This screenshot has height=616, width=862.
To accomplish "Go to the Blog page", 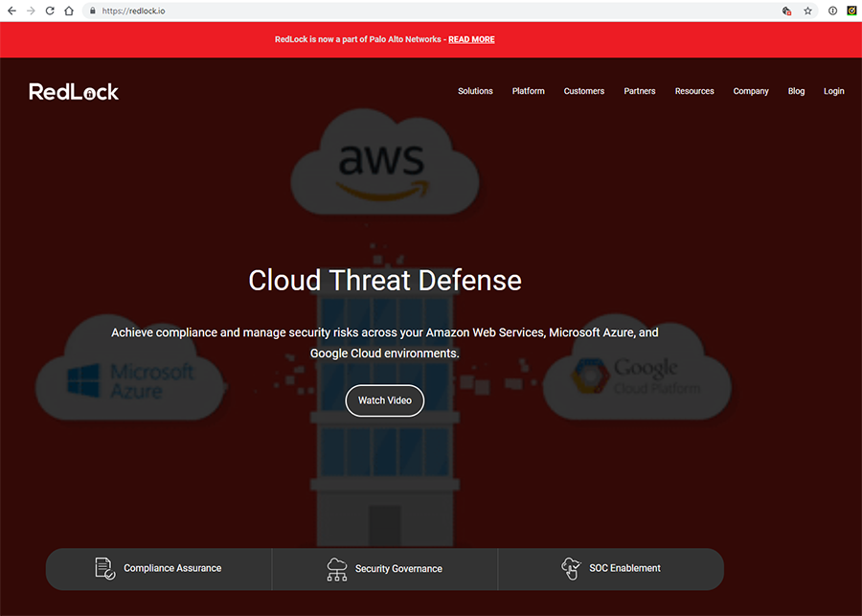I will tap(796, 91).
